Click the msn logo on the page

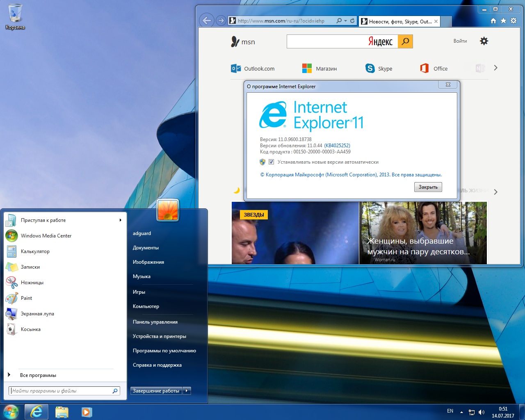[x=243, y=42]
